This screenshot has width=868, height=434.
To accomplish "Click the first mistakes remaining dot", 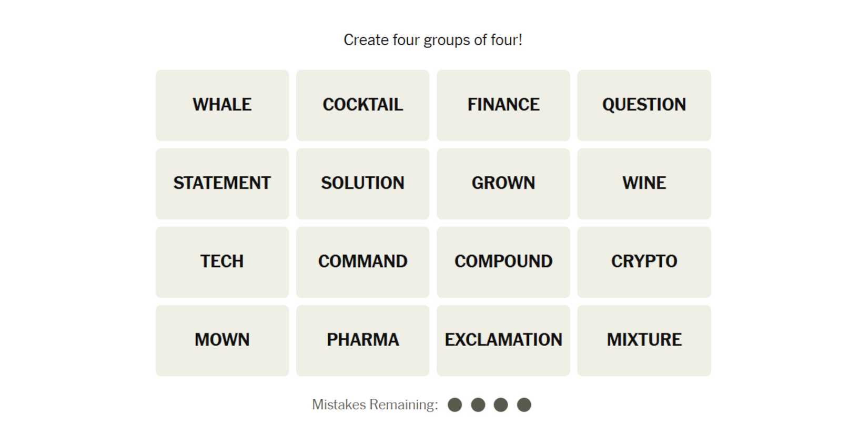I will [455, 405].
